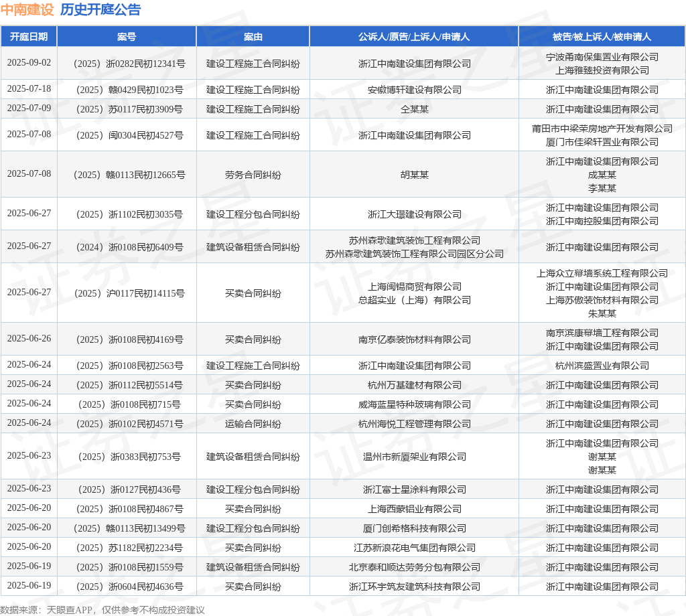Viewport: 686px width, 616px height.
Task: Click plaintiff 江苏新浪花电气集团有限公司
Action: pyautogui.click(x=414, y=548)
